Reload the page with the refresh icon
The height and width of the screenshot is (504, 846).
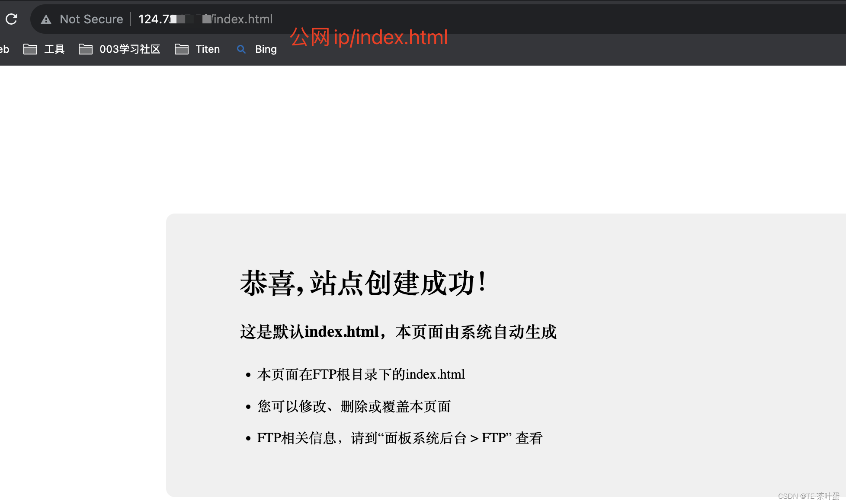click(12, 19)
